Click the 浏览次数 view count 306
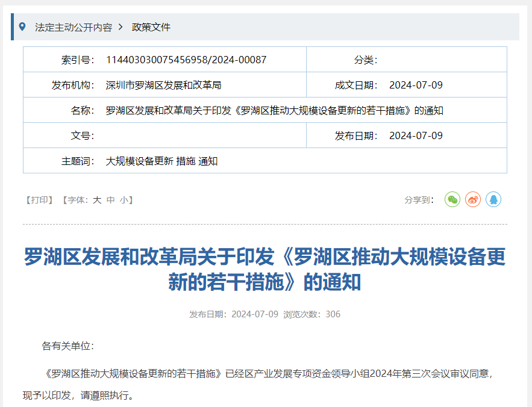Viewport: 532px width, 407px height. click(x=333, y=314)
